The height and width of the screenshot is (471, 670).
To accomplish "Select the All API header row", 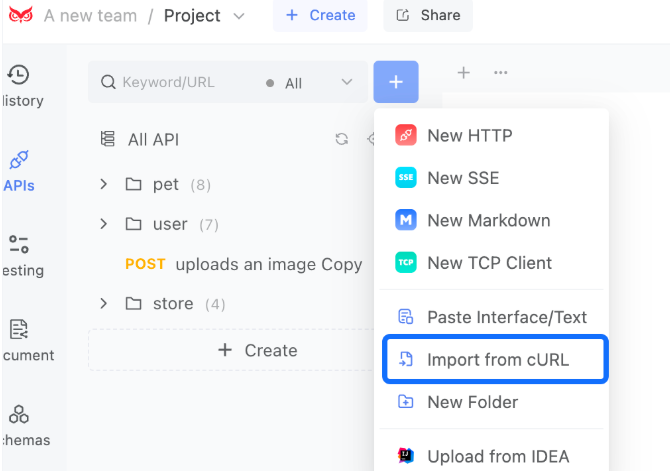I will pos(231,139).
